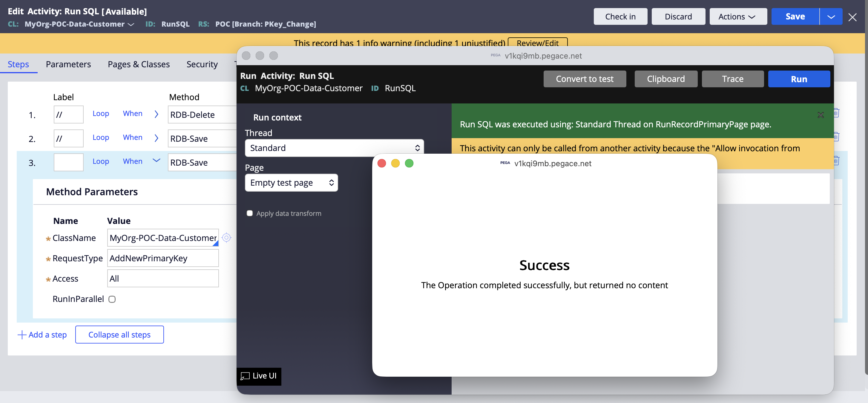Click the red close dot on Success window
Image resolution: width=868 pixels, height=403 pixels.
pyautogui.click(x=381, y=164)
